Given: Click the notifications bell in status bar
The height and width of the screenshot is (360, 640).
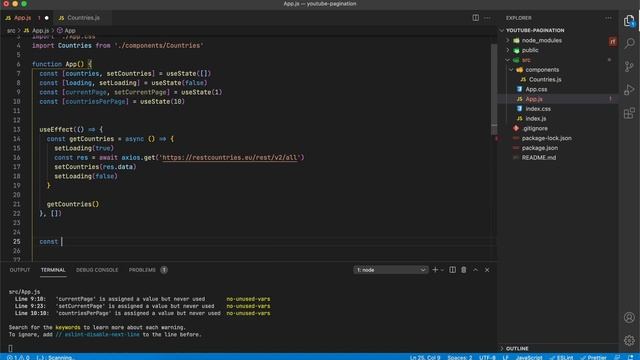Looking at the screenshot, I should tap(631, 357).
